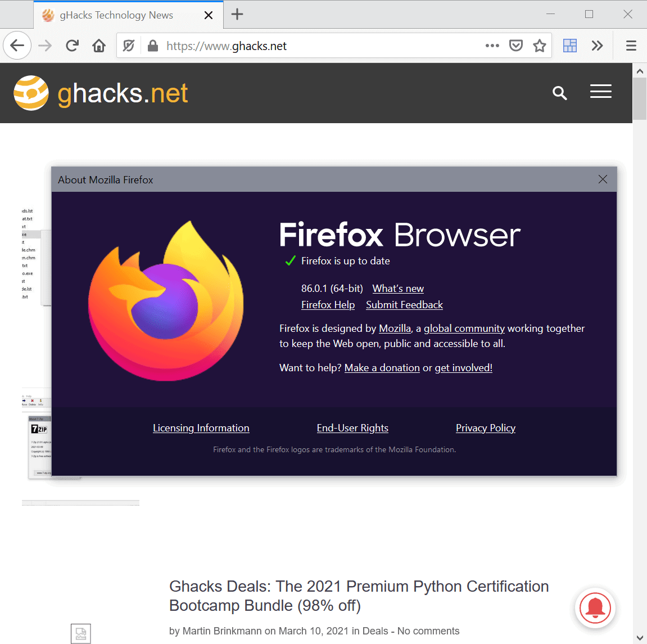Image resolution: width=647 pixels, height=644 pixels.
Task: Open Licensing Information
Action: point(201,428)
